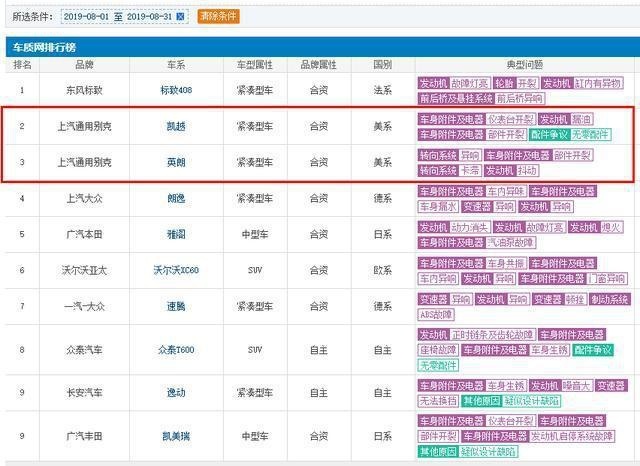Click the 动力消失 tag in the 雅阁 row
Screen dimensions: 640x466
(x=469, y=227)
